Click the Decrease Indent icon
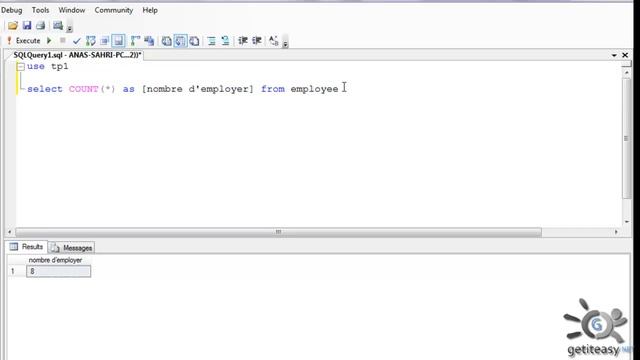 [x=243, y=41]
